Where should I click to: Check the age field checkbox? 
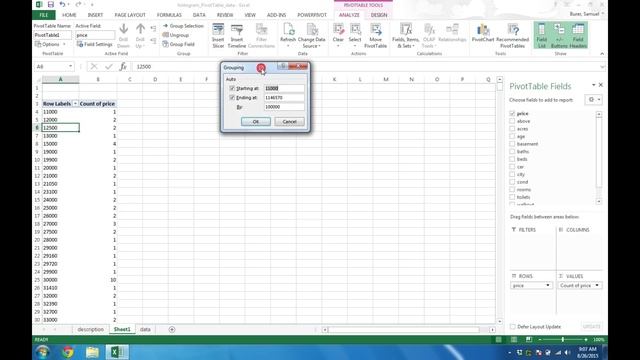[x=512, y=136]
